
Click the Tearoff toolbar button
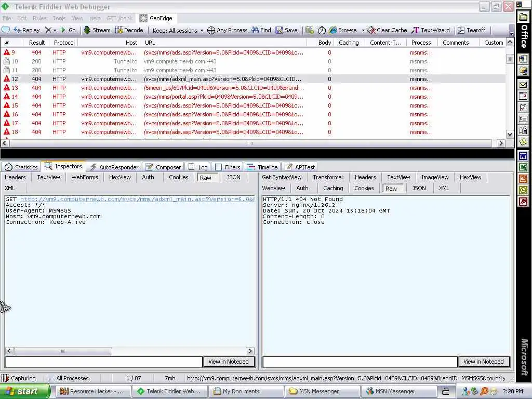[x=471, y=30]
